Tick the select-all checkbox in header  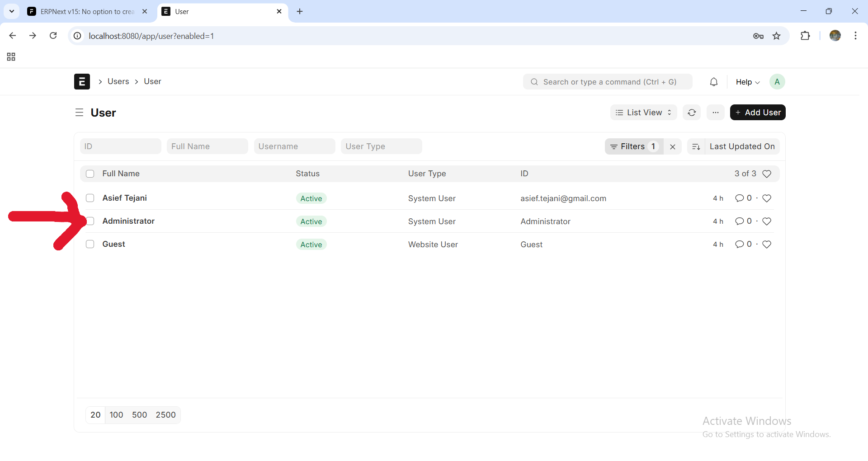pos(90,174)
